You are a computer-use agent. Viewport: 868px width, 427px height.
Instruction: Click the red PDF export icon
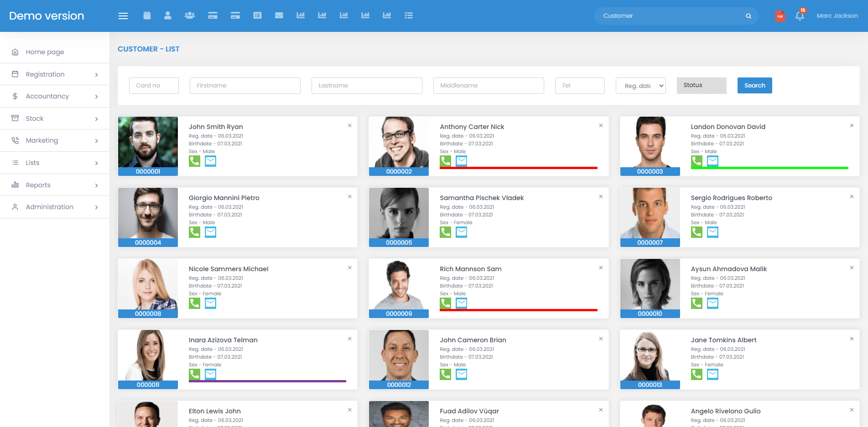point(780,16)
